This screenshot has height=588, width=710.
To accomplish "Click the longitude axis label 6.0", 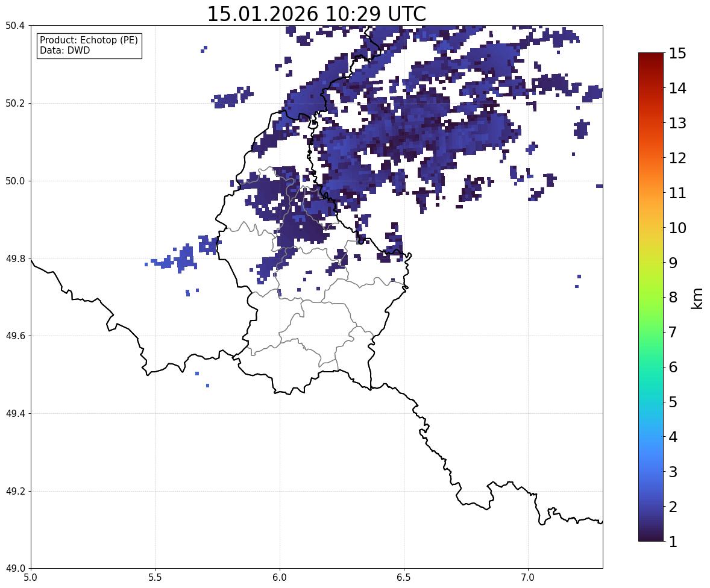I will 280,578.
